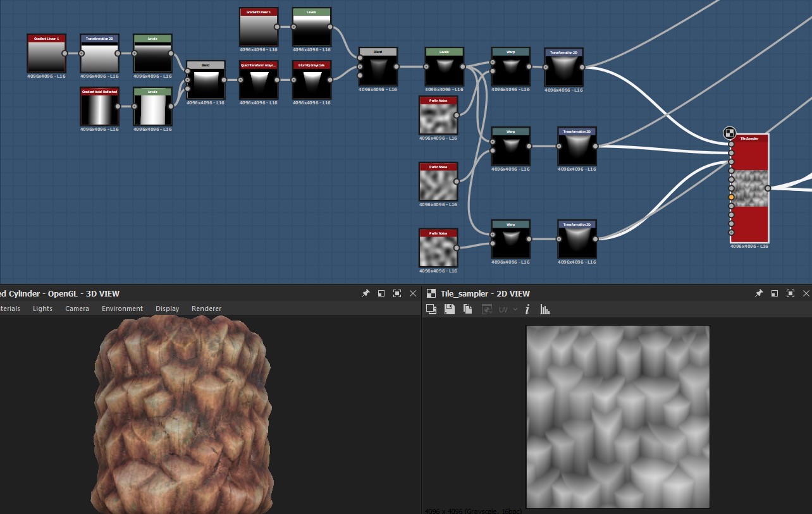Save the 2D view image with the floppy icon
This screenshot has height=514, width=812.
coord(450,309)
